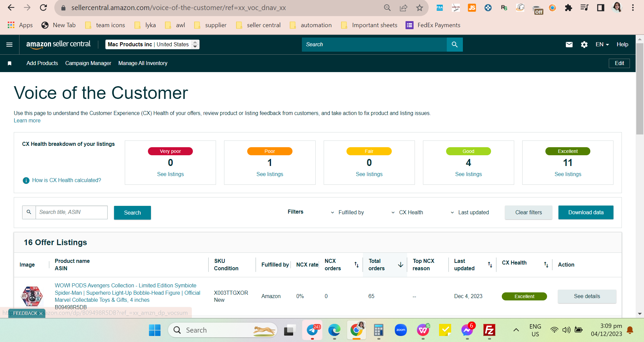Screen dimensions: 644x342
Task: Open the browser zoom magnifier icon
Action: pyautogui.click(x=387, y=8)
